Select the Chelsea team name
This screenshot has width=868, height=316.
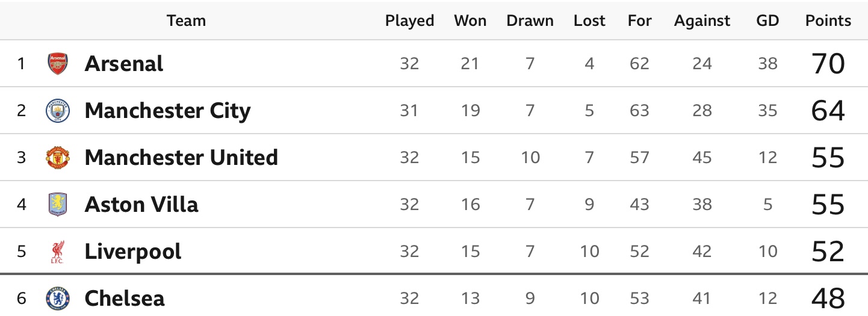coord(125,299)
